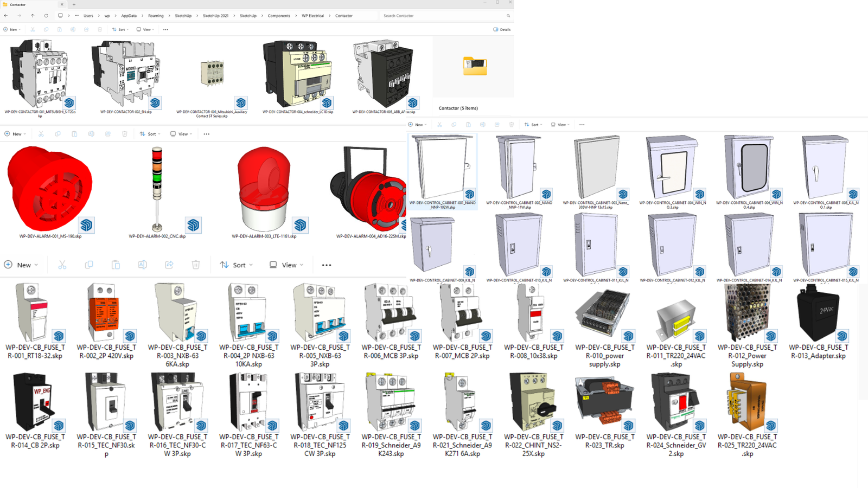Viewport: 868px width, 488px height.
Task: Click file name WP-DEV-CB_FUSE_TR-023_TR.skp
Action: coord(605,441)
